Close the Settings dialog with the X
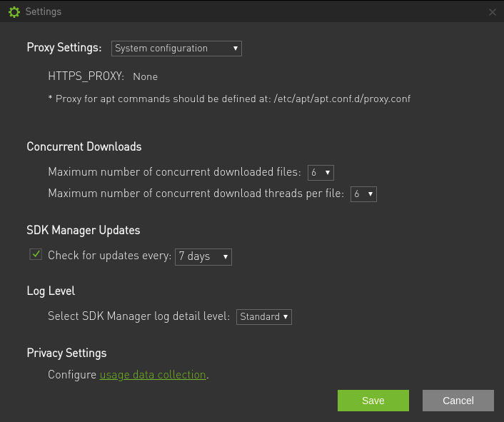This screenshot has width=504, height=422. tap(493, 12)
